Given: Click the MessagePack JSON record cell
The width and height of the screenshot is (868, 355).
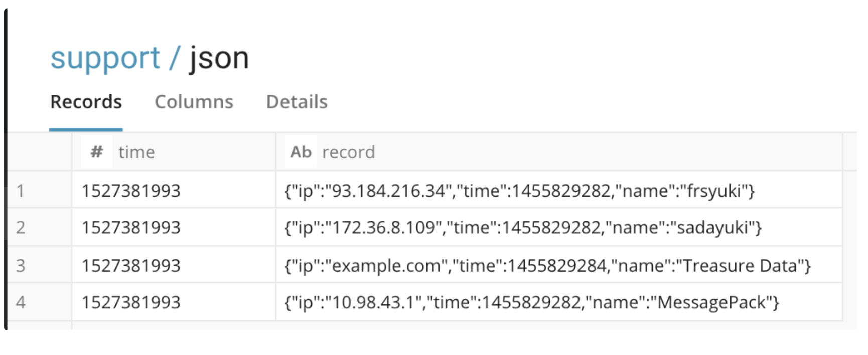Looking at the screenshot, I should (531, 302).
